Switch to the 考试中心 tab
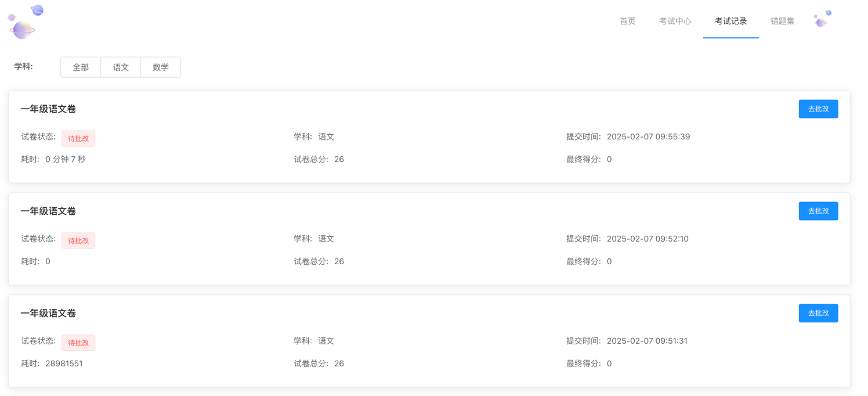Image resolution: width=868 pixels, height=396 pixels. click(675, 21)
